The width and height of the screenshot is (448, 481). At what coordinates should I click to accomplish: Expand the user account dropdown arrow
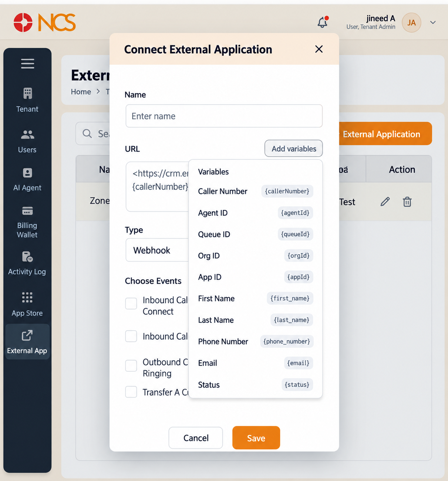pyautogui.click(x=433, y=23)
